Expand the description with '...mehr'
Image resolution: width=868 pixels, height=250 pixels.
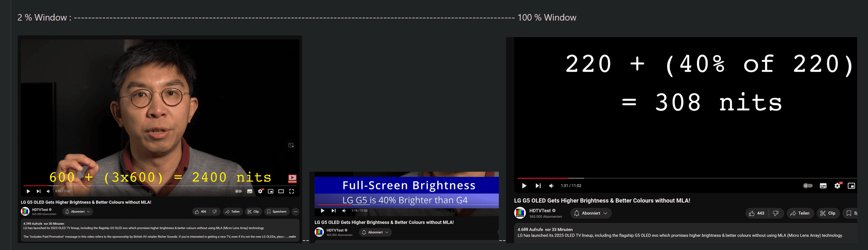291,237
